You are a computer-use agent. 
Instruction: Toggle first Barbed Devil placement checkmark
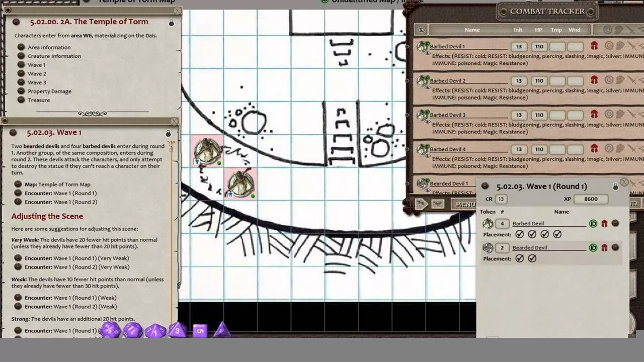click(520, 234)
